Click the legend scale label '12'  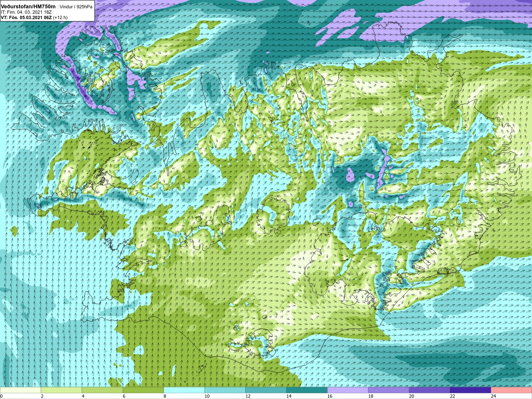coord(248,396)
